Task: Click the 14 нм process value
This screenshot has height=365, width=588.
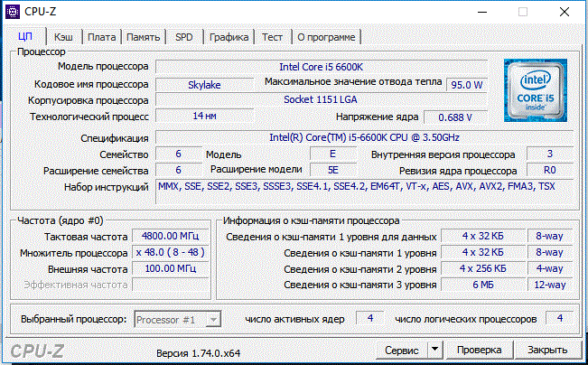Action: coord(204,116)
